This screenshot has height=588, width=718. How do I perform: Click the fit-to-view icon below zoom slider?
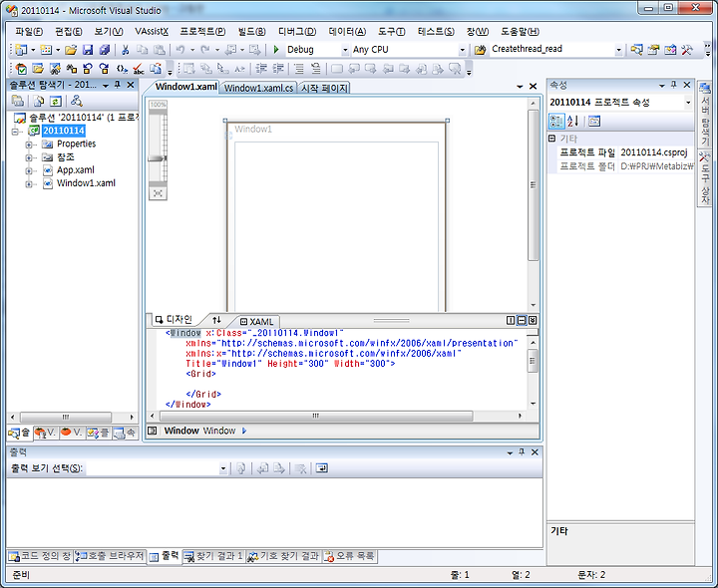pos(158,193)
